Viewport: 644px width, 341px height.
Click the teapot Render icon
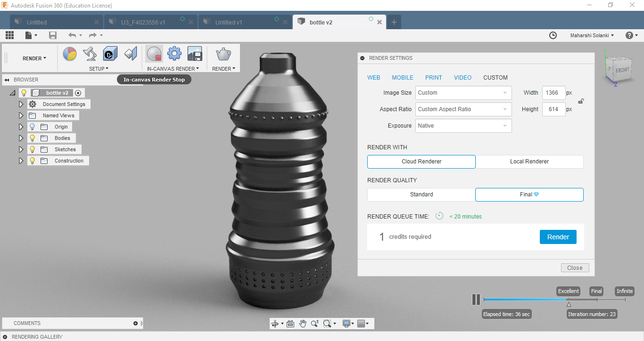223,54
